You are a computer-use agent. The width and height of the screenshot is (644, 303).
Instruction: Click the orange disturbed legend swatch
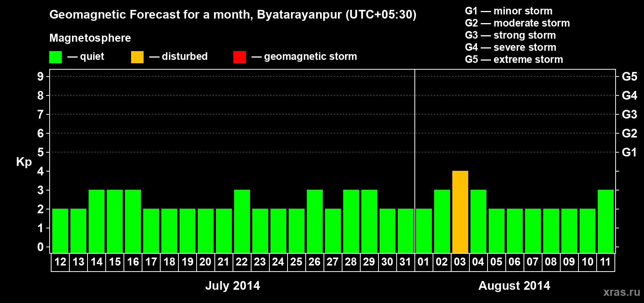pos(137,57)
